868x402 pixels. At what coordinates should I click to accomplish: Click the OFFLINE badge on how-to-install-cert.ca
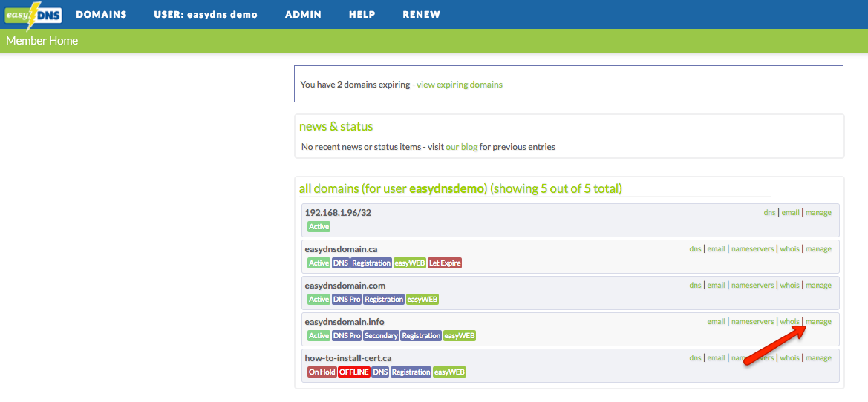point(354,372)
